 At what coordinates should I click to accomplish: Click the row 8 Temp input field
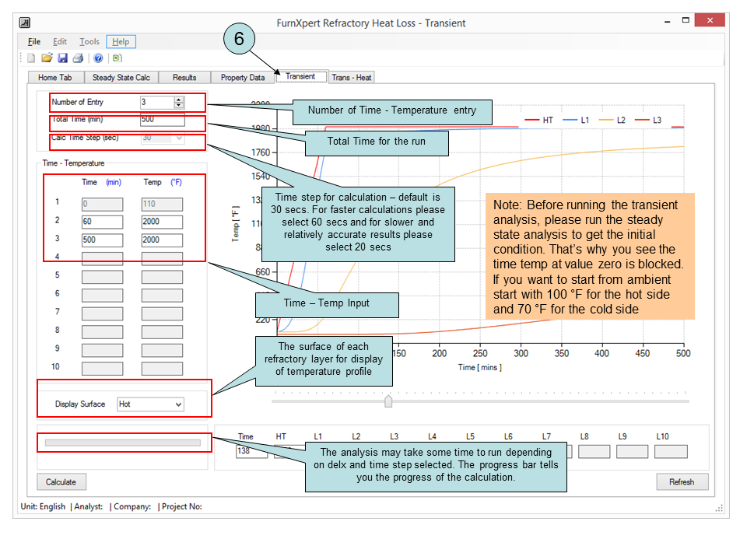(162, 332)
